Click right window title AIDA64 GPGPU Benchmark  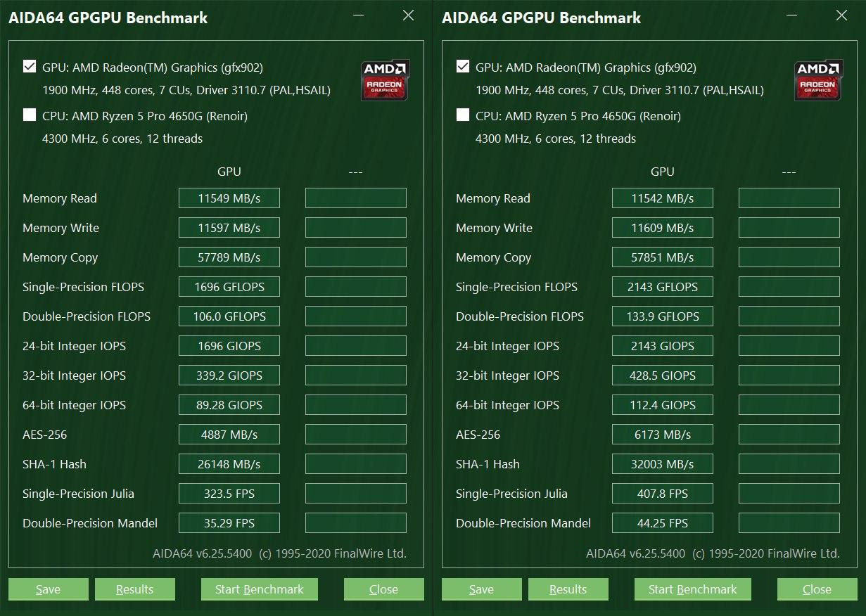[542, 18]
